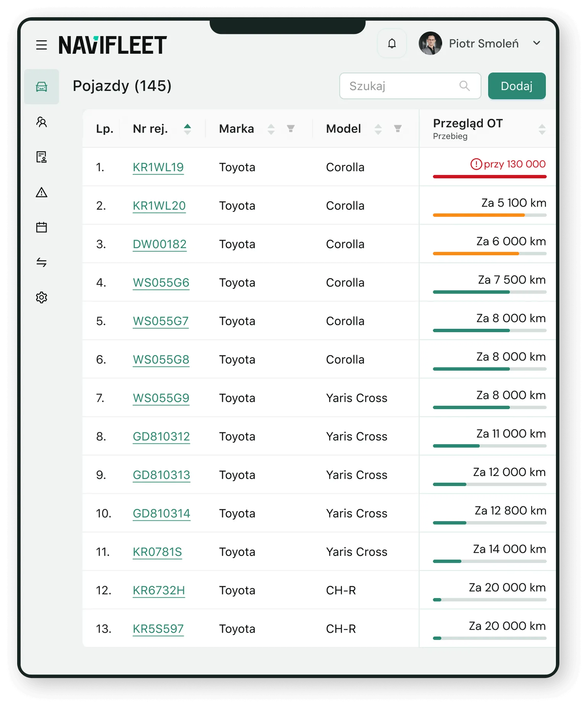Open the hamburger menu
Screen dimensions: 588x707
coord(41,45)
